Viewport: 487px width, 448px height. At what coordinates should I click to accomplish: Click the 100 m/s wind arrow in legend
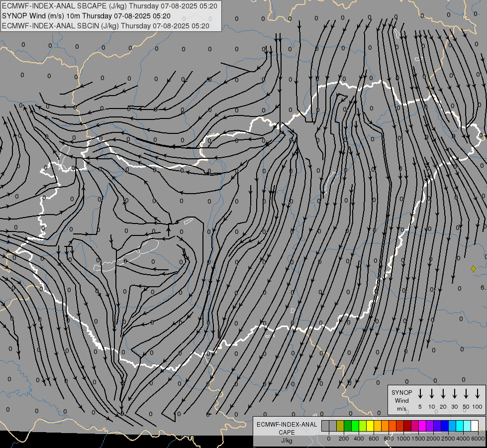pyautogui.click(x=478, y=394)
